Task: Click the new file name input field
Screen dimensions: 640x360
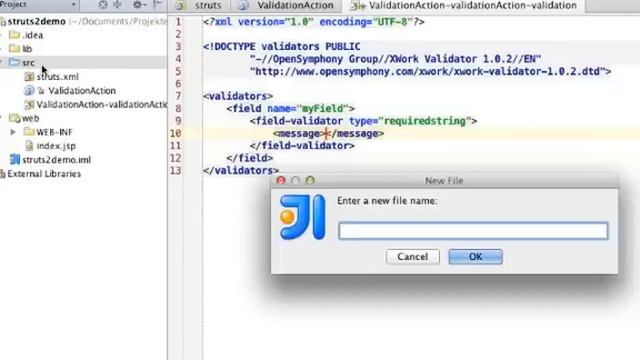Action: pyautogui.click(x=473, y=231)
